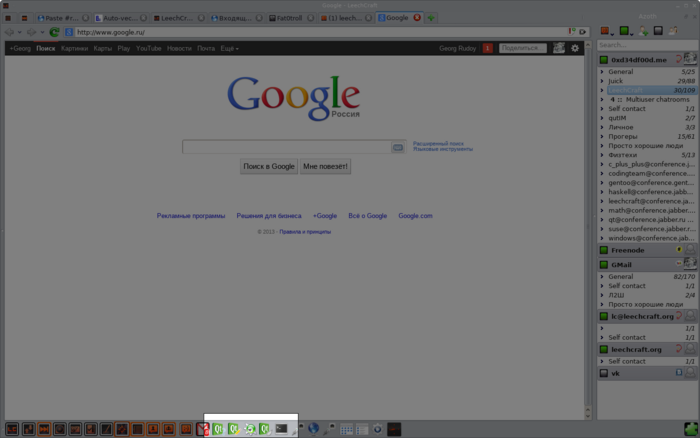Open Google settings gear icon
Screen dimensions: 700x438
[x=575, y=48]
